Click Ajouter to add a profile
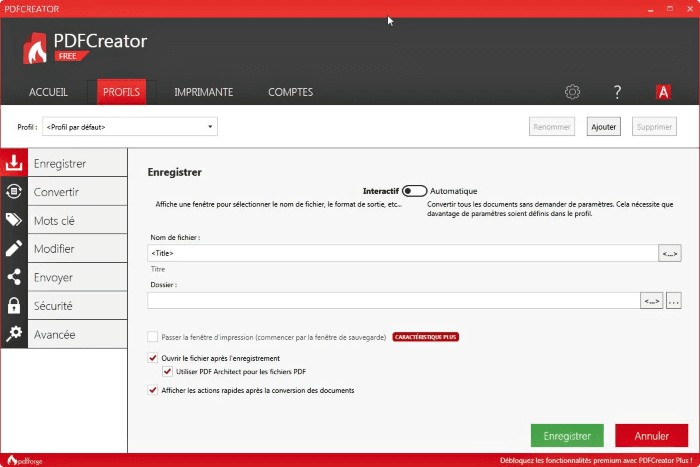Viewport: 700px width, 467px height. pyautogui.click(x=604, y=127)
